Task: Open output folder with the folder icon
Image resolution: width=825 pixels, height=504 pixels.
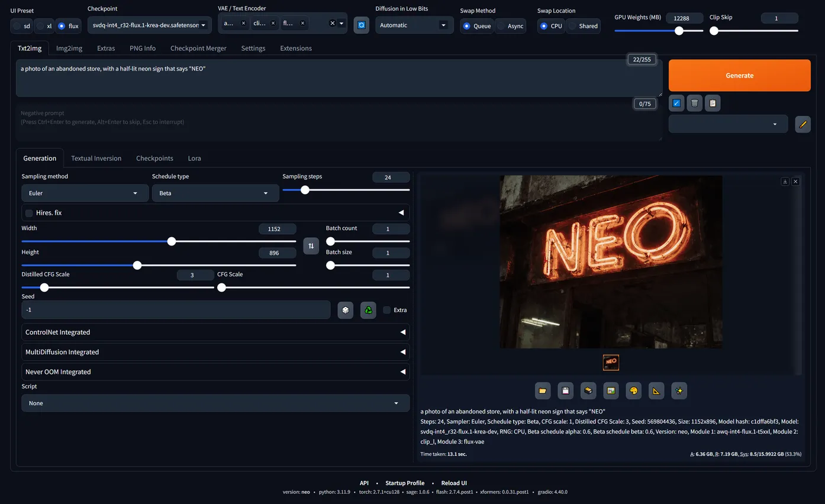Action: coord(543,390)
